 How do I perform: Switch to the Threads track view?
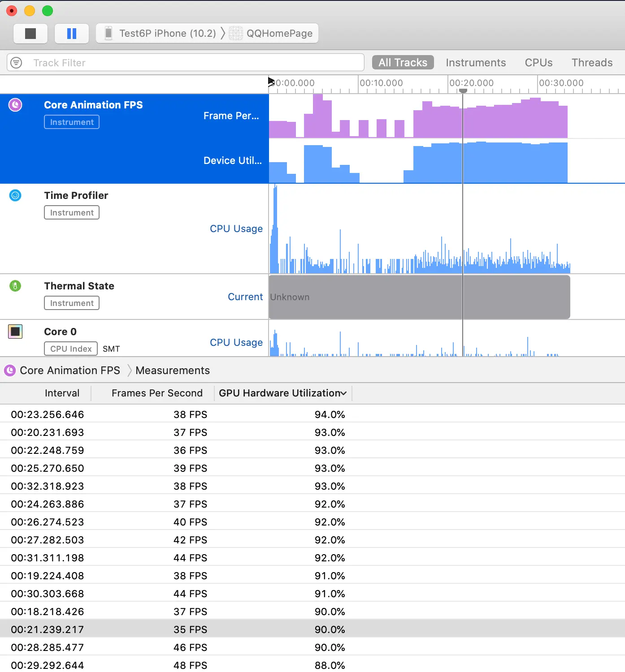pyautogui.click(x=592, y=63)
